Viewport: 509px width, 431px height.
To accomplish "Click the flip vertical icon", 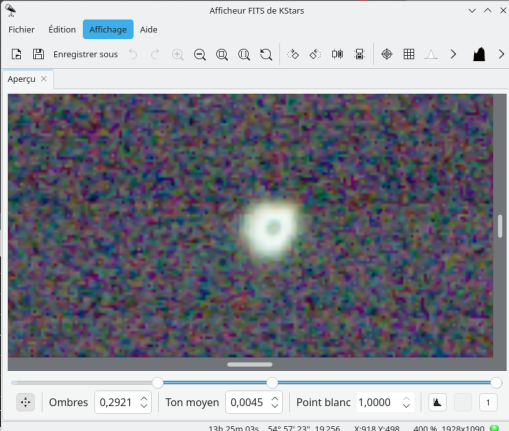I will click(359, 54).
